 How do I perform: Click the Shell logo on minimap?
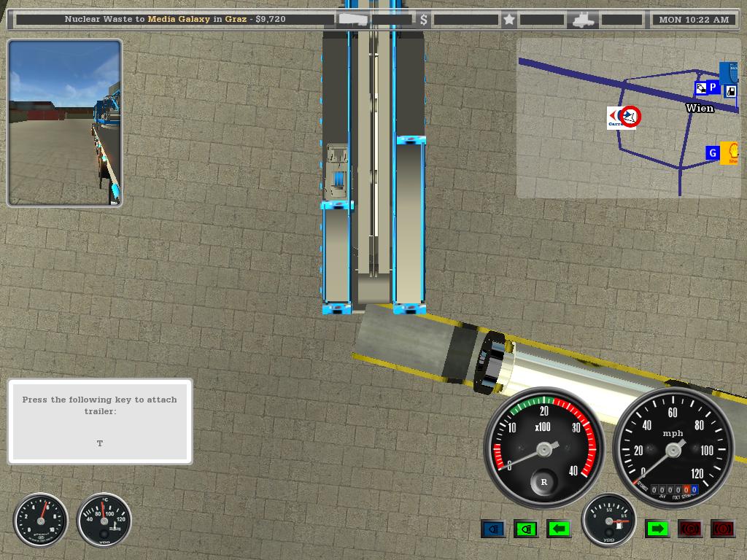coord(729,153)
